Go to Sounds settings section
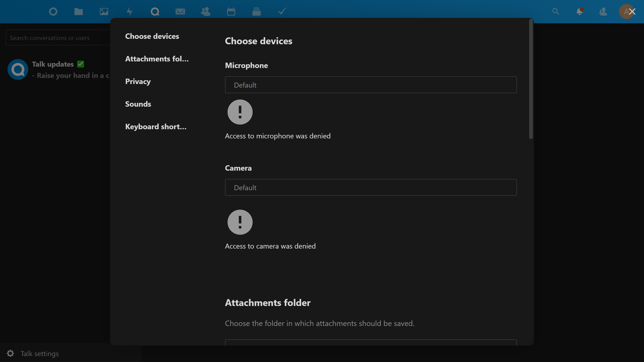This screenshot has width=644, height=362. click(138, 104)
